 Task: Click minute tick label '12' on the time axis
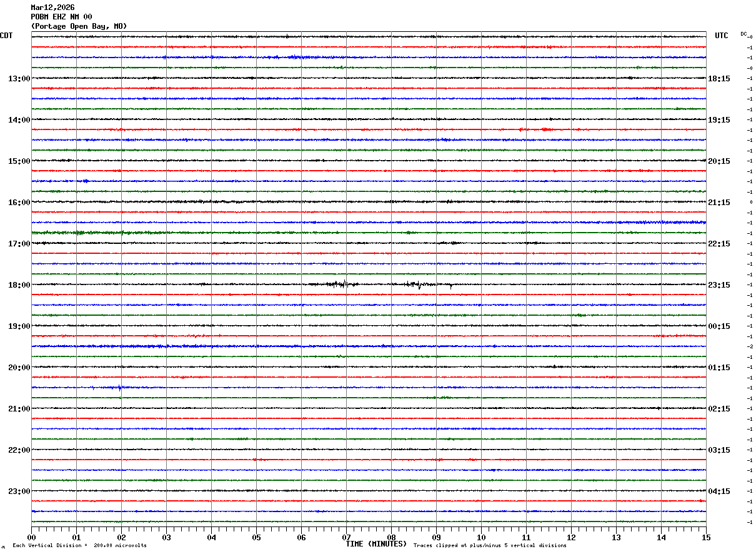coord(571,537)
